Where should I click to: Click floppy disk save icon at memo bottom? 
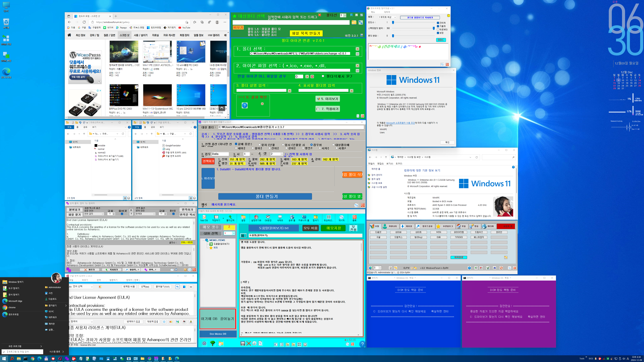243,344
